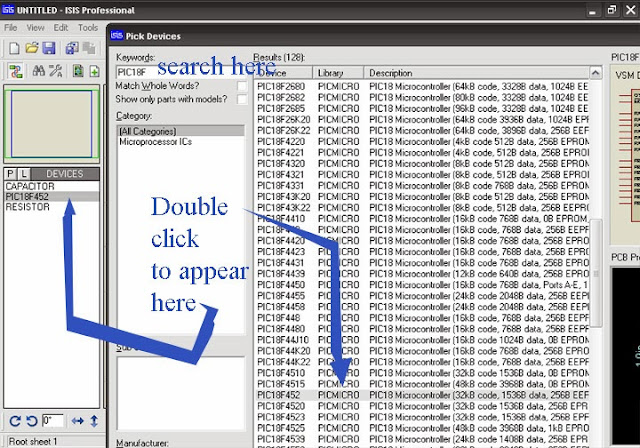Save the design with floppy icon
Screen dimensions: 640x448
49,48
